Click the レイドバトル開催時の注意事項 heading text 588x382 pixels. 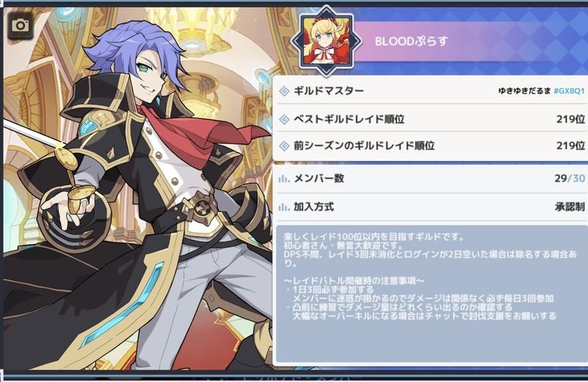[354, 281]
